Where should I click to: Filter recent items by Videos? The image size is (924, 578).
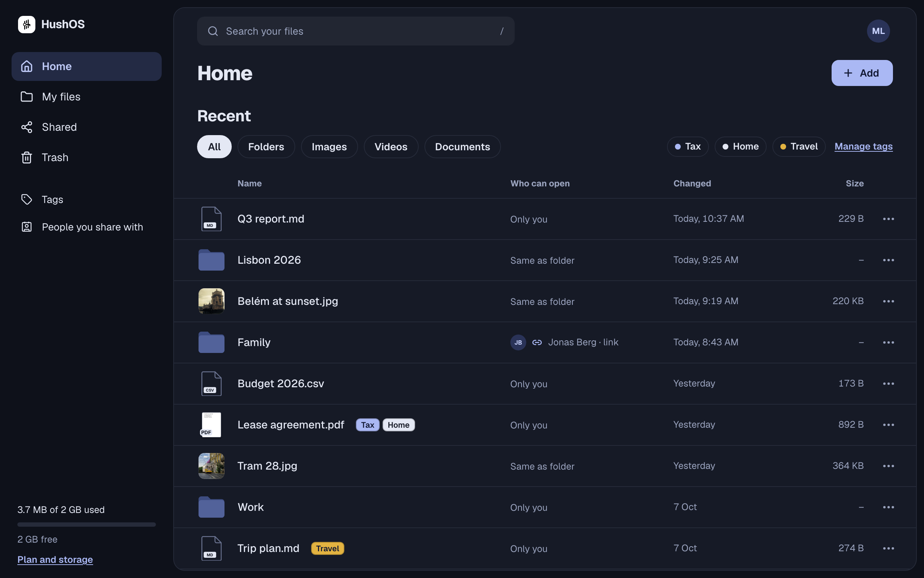391,147
